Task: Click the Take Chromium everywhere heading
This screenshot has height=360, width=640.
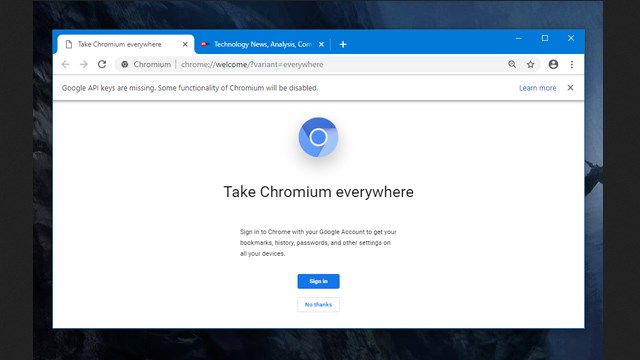Action: [318, 192]
